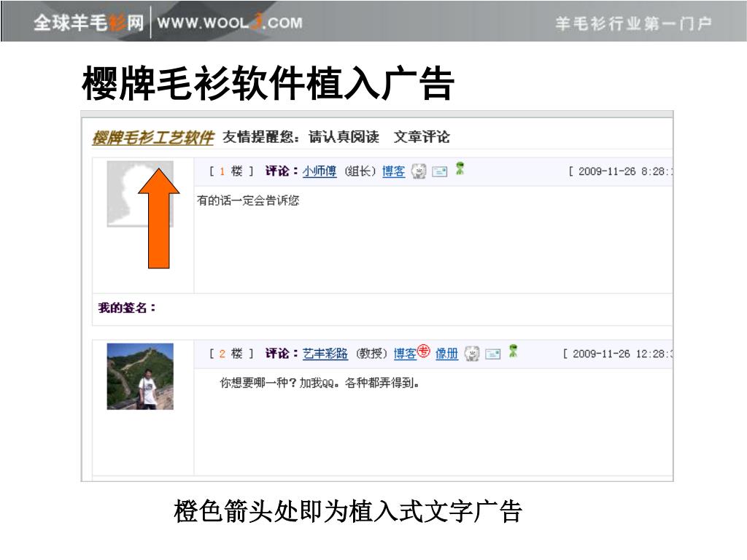Click the QQ face icon in comment 1

[419, 171]
